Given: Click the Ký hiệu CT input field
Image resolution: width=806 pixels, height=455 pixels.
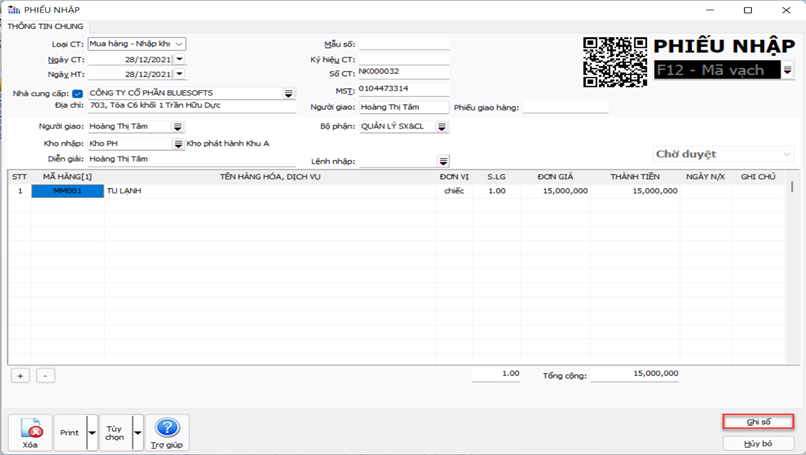Looking at the screenshot, I should [x=404, y=59].
